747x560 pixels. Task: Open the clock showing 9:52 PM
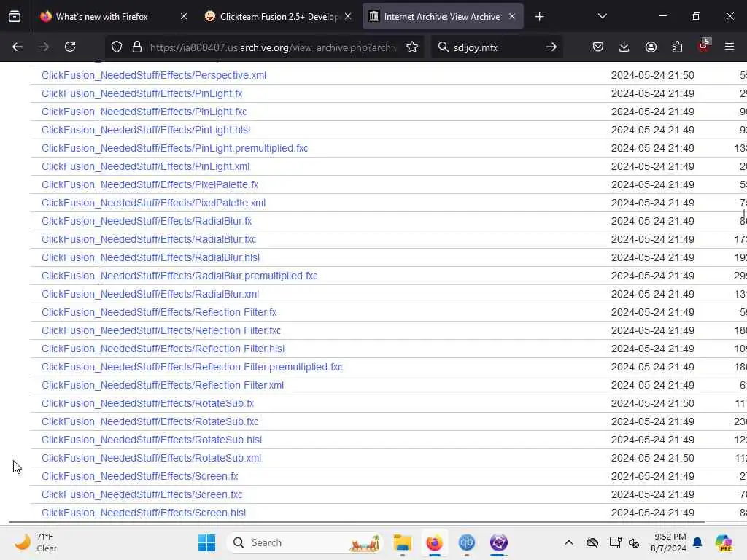click(670, 542)
